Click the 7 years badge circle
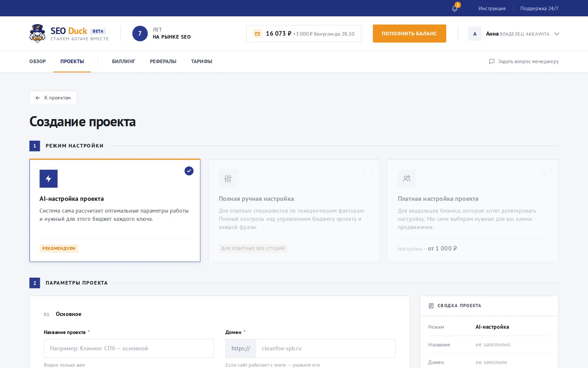Viewport: 588px width, 368px height. tap(140, 33)
